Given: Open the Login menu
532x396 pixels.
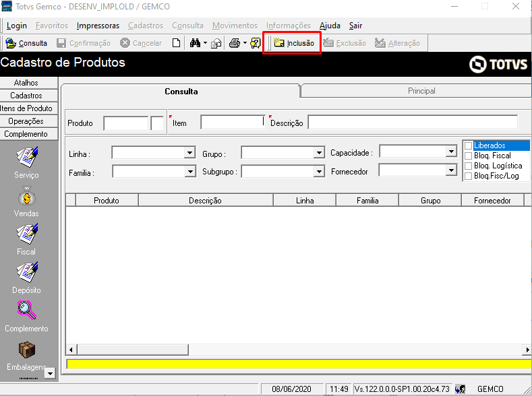Looking at the screenshot, I should tap(17, 26).
